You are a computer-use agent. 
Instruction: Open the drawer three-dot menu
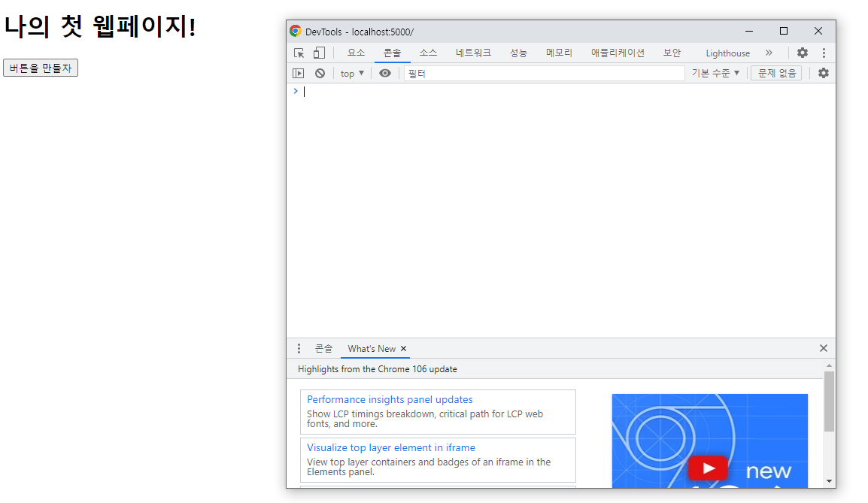pos(299,349)
